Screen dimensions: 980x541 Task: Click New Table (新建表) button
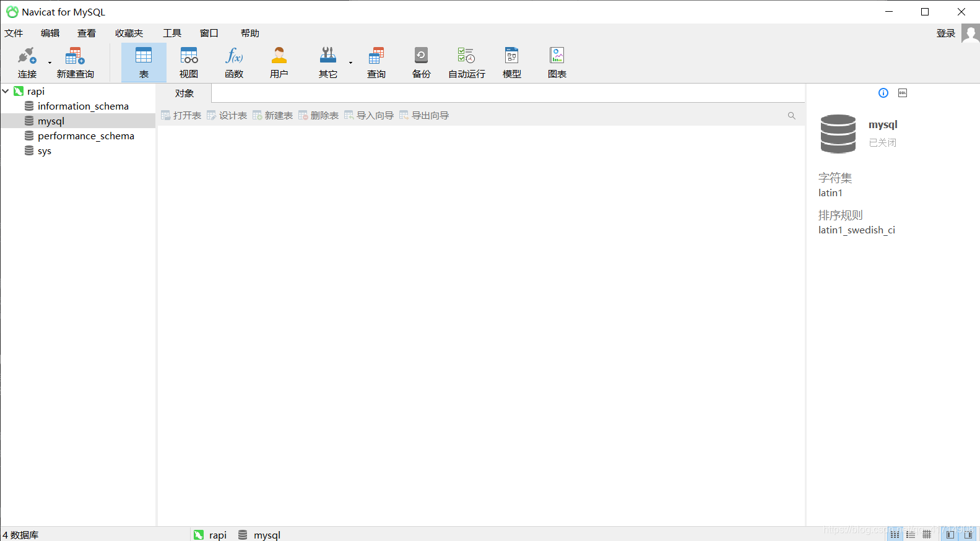(273, 115)
